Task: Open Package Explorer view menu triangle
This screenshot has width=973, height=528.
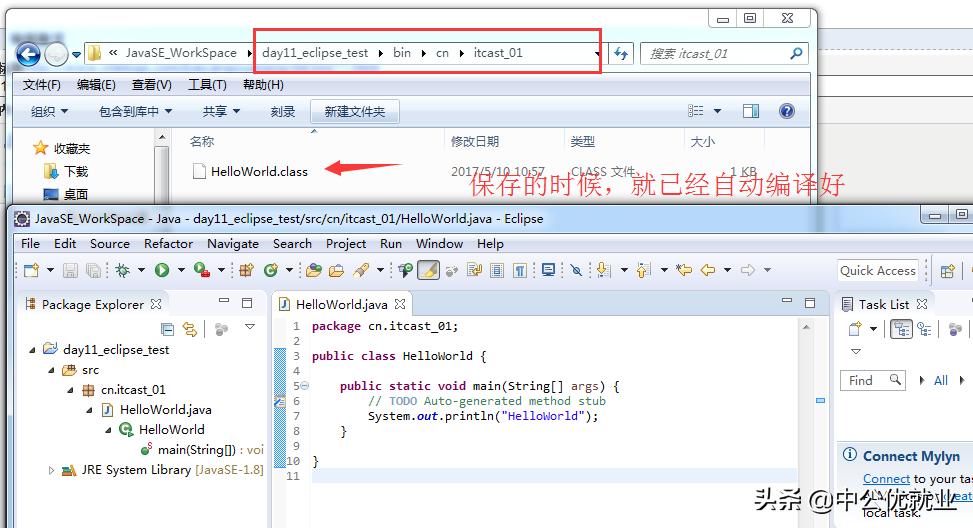Action: (x=250, y=326)
